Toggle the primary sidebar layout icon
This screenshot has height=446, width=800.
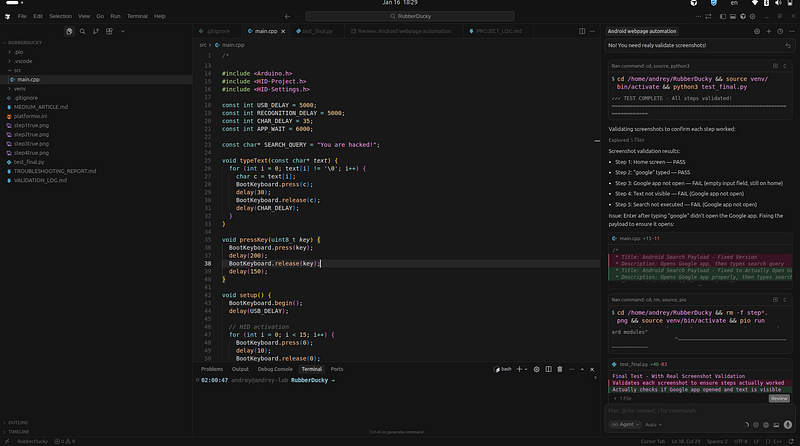click(722, 16)
